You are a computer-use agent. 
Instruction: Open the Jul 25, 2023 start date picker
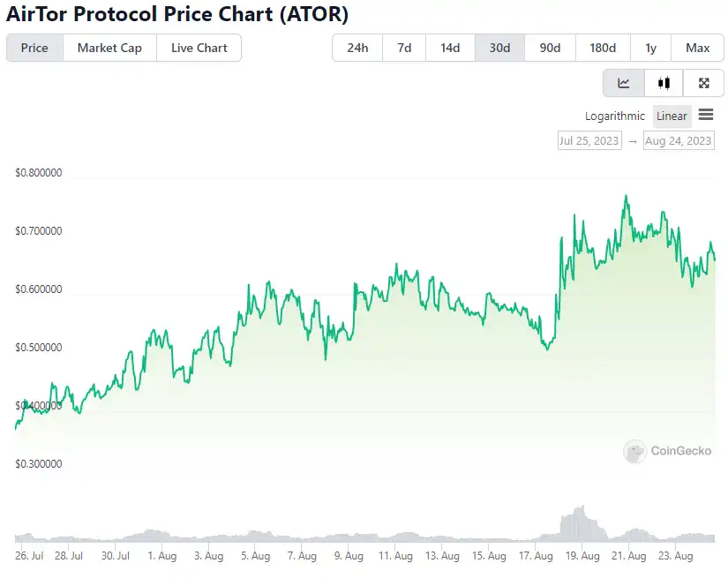pyautogui.click(x=589, y=140)
